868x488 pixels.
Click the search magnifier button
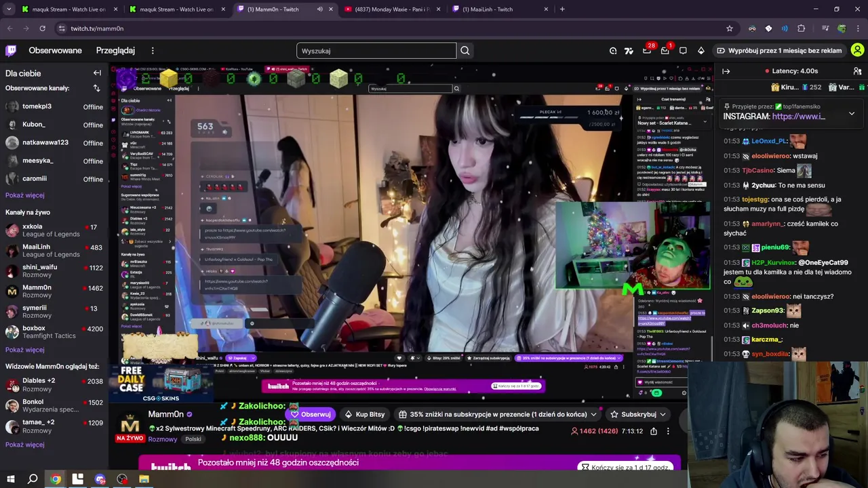point(465,50)
